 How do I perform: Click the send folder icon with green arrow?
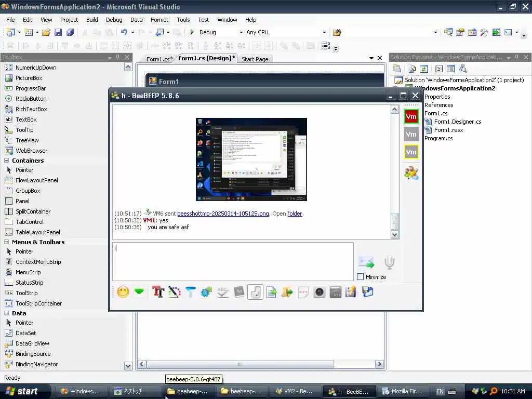[x=287, y=292]
